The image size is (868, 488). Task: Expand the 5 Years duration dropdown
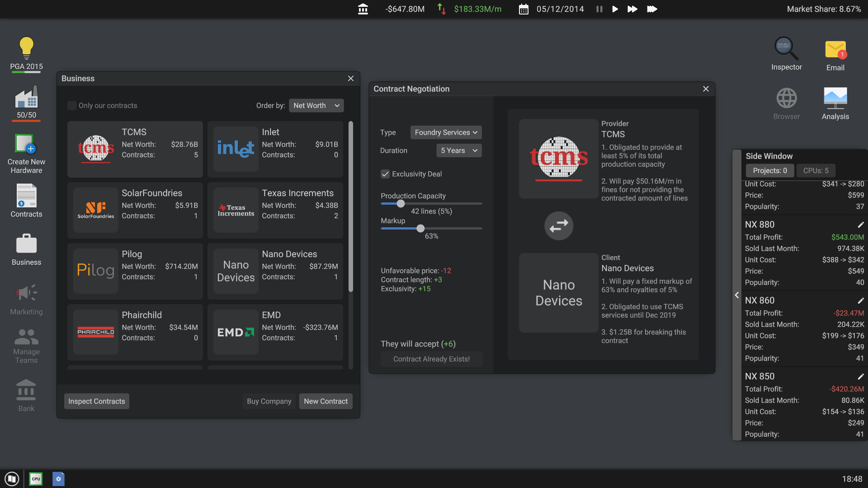click(459, 150)
